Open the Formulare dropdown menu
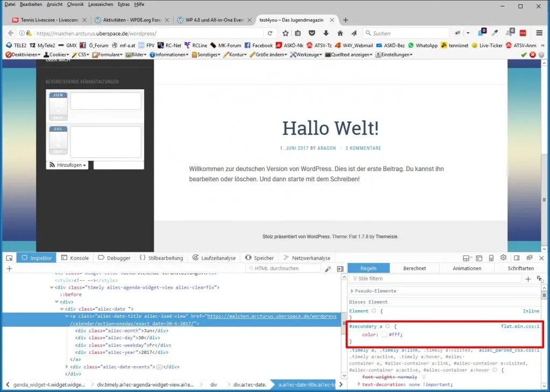The width and height of the screenshot is (550, 392). [108, 55]
